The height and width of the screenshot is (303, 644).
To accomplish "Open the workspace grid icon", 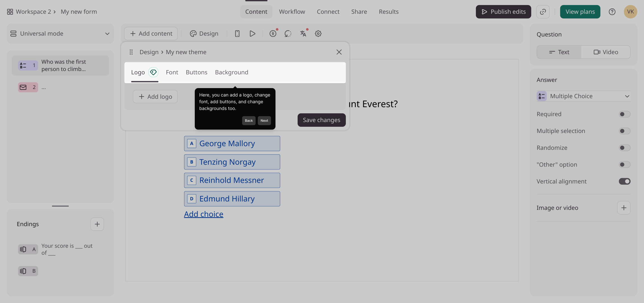I will point(10,12).
